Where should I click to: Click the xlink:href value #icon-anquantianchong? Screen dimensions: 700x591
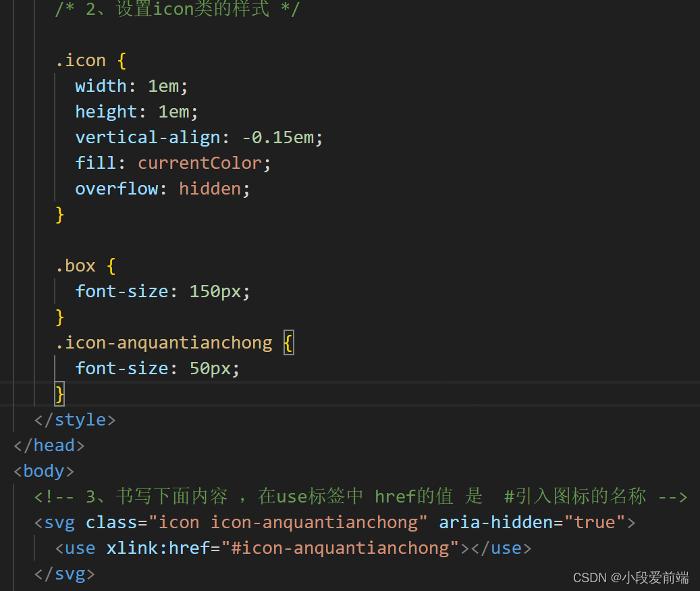(x=340, y=548)
